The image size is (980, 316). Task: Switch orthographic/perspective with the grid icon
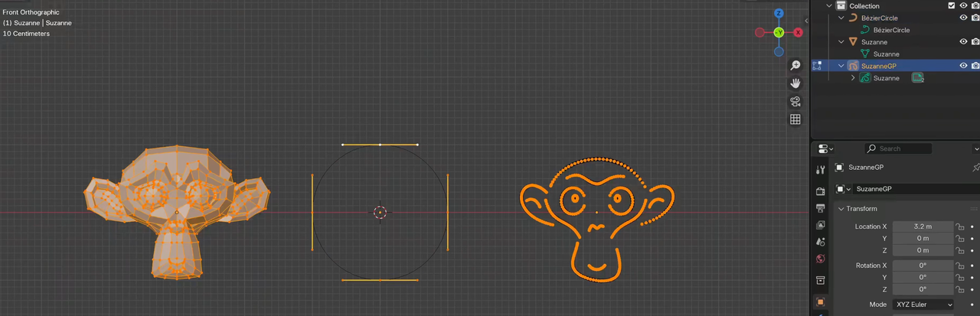click(795, 119)
